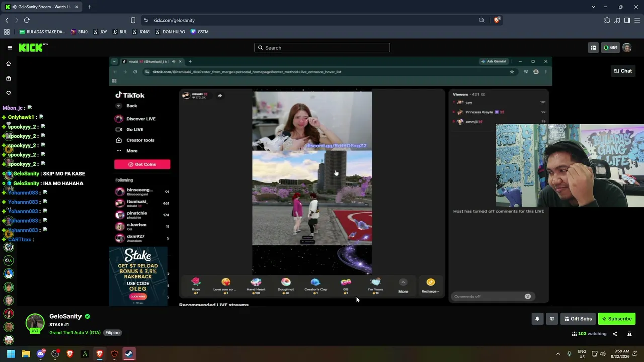Click the Gift Subs button
The height and width of the screenshot is (362, 644).
(x=578, y=319)
